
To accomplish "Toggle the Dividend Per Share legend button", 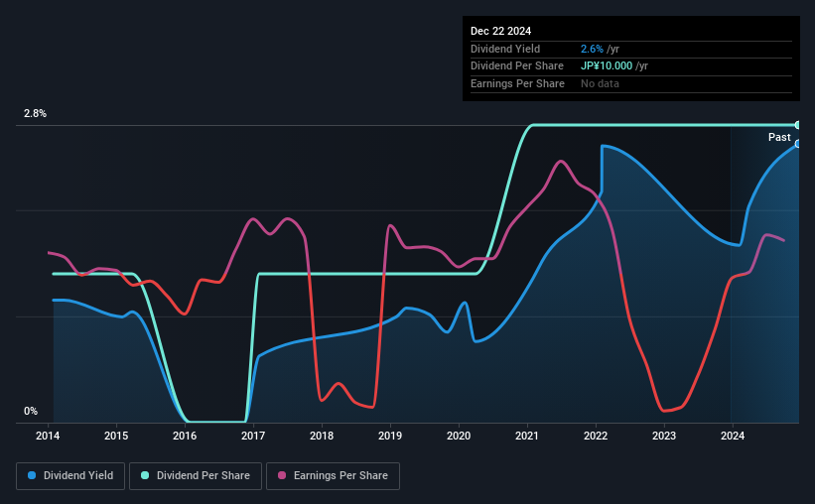I will click(x=196, y=476).
